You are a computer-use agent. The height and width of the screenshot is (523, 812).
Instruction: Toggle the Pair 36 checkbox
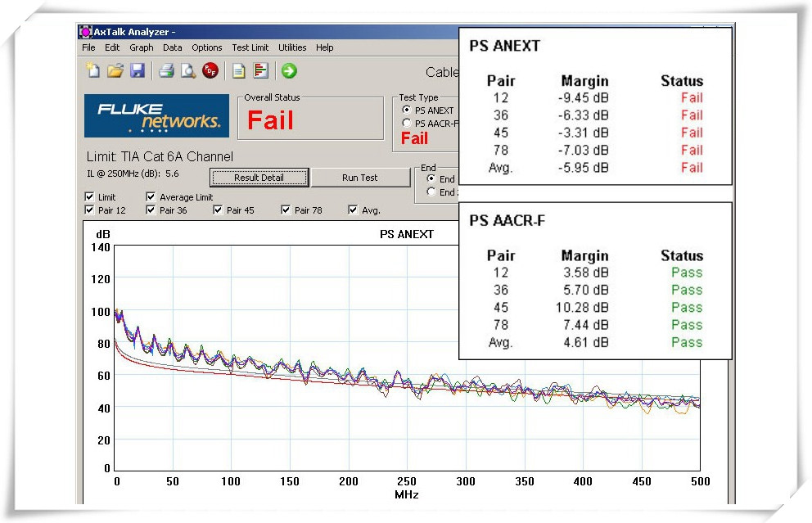(151, 210)
